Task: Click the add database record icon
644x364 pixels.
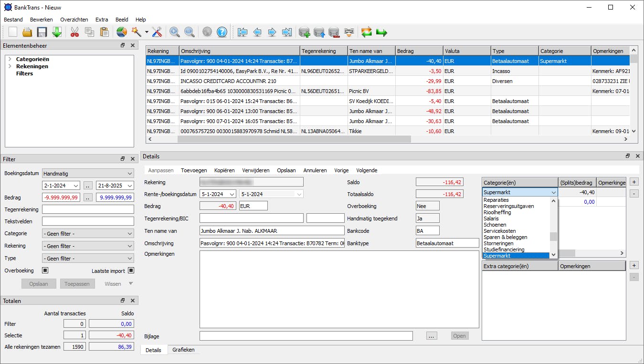Action: click(x=304, y=32)
